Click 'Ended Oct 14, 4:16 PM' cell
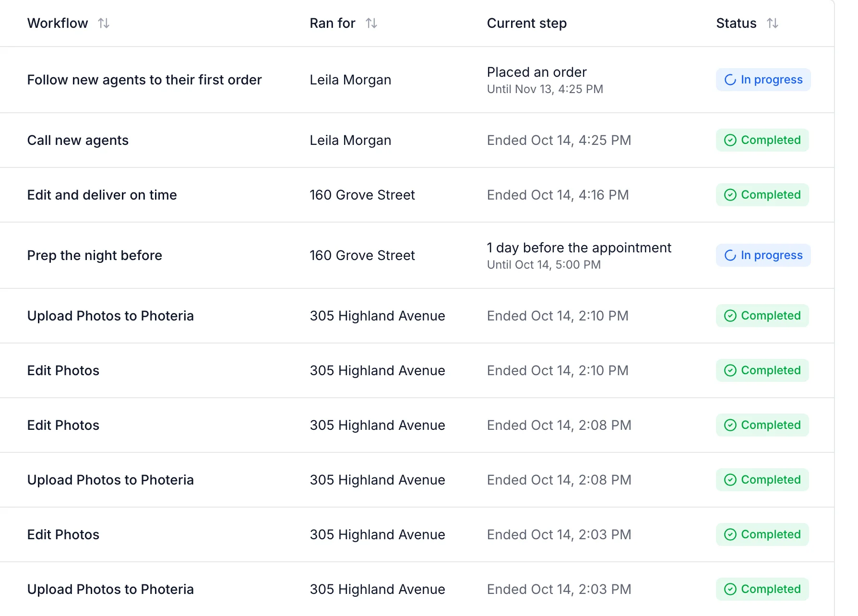 [558, 195]
